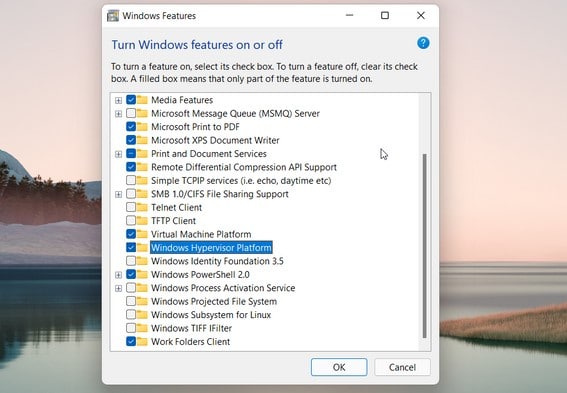The image size is (567, 393).
Task: Toggle the Print and Document Services checkbox
Action: point(131,154)
